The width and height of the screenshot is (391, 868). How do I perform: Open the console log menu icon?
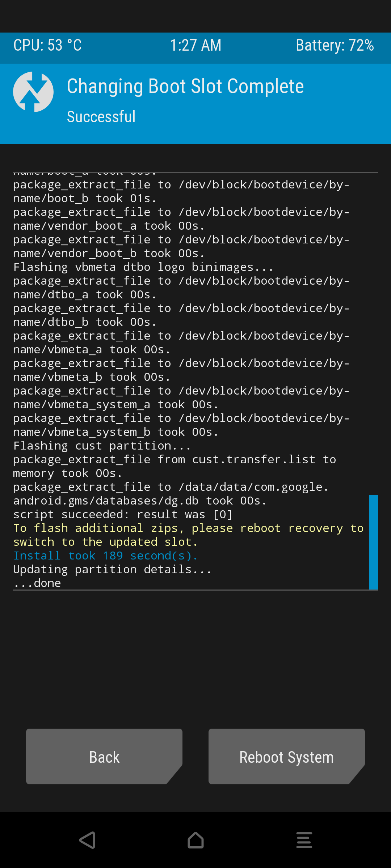pos(304,840)
